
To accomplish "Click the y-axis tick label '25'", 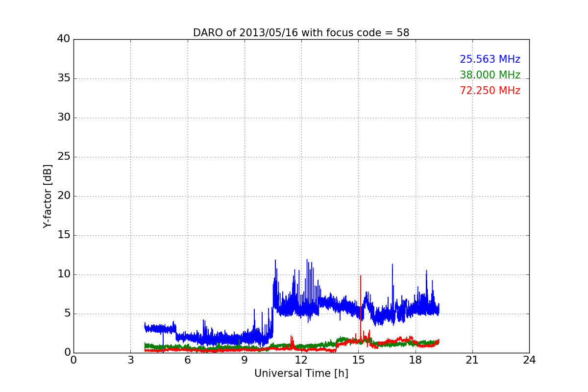I will click(x=64, y=157).
